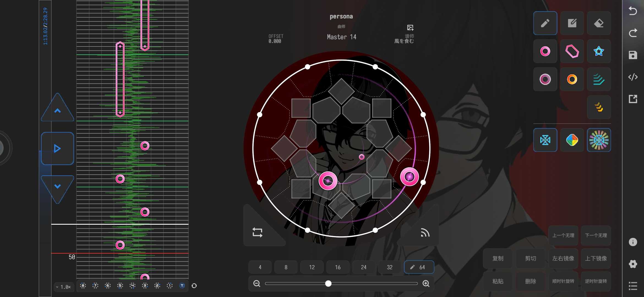
Task: Set beat division to 32
Action: [389, 267]
